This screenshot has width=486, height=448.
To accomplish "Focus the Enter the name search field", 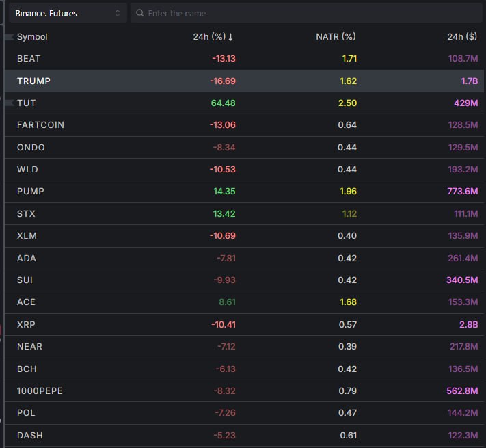I will tap(306, 13).
